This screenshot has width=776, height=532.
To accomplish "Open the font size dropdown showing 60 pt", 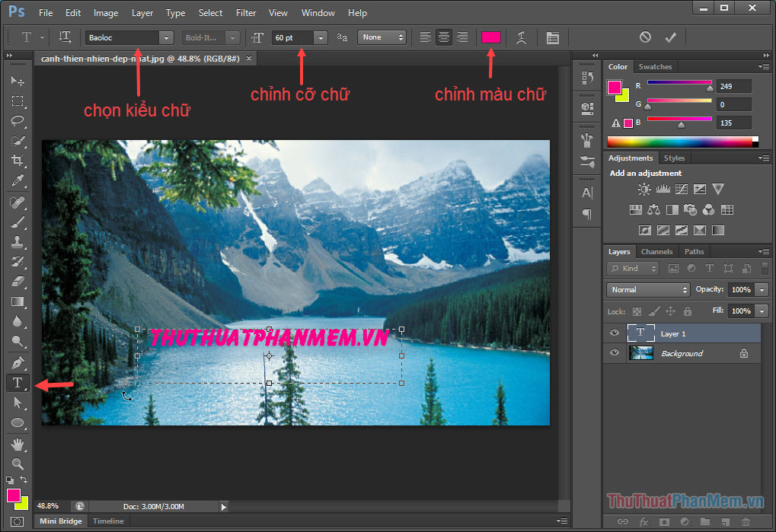I will tap(320, 37).
